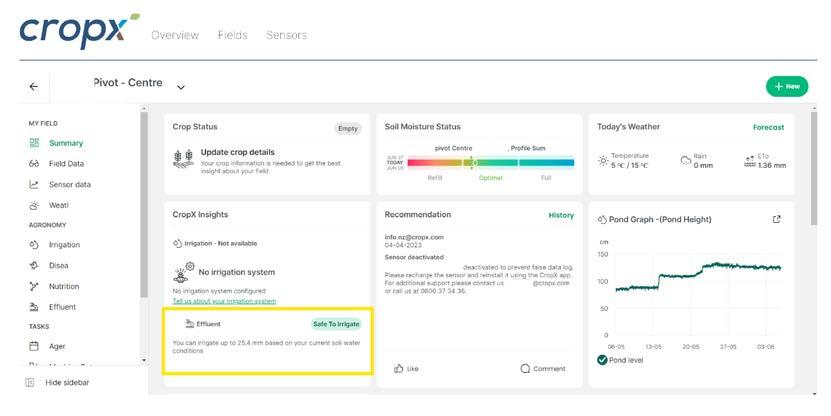
Task: Click the back arrow icon
Action: coord(33,86)
